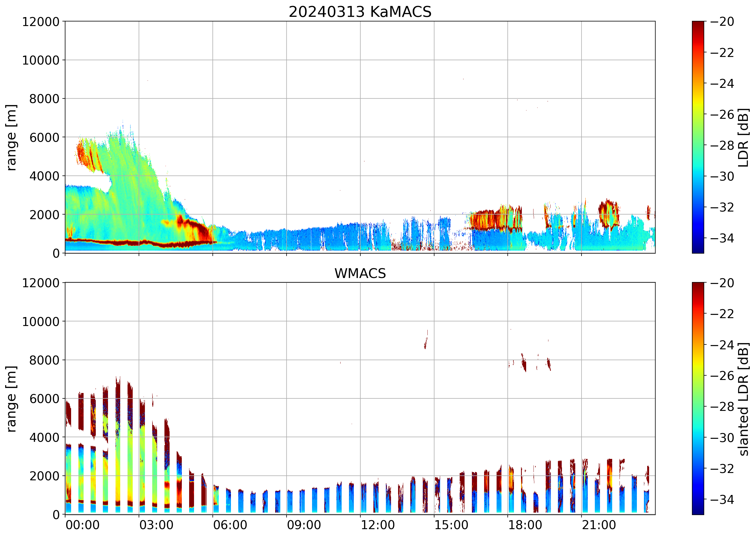Click the bottom plot 'range [m]' axis label
Viewport: 756px width, 537px height.
(11, 399)
